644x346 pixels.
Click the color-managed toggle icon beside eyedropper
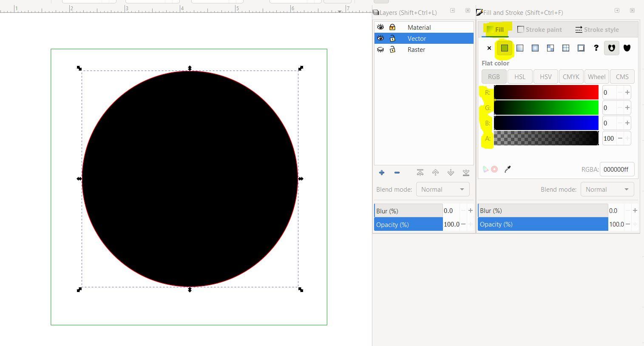coord(485,169)
